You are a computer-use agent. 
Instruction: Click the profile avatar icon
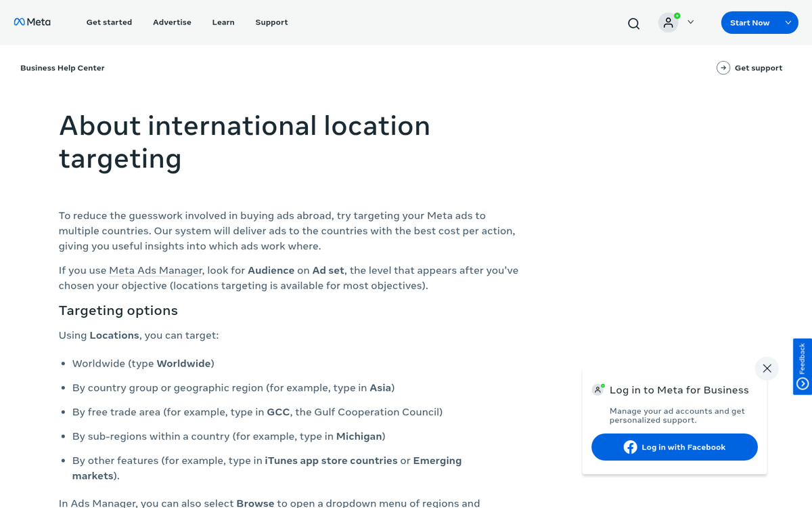coord(668,22)
